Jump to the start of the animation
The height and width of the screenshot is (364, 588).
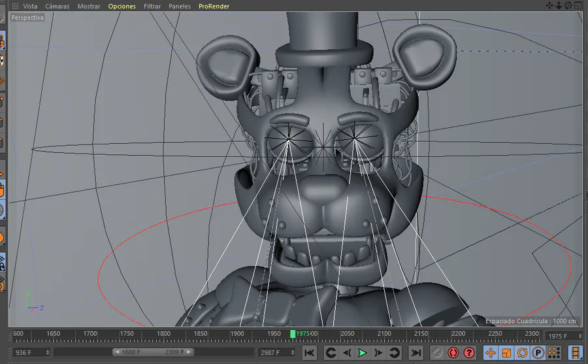click(310, 353)
